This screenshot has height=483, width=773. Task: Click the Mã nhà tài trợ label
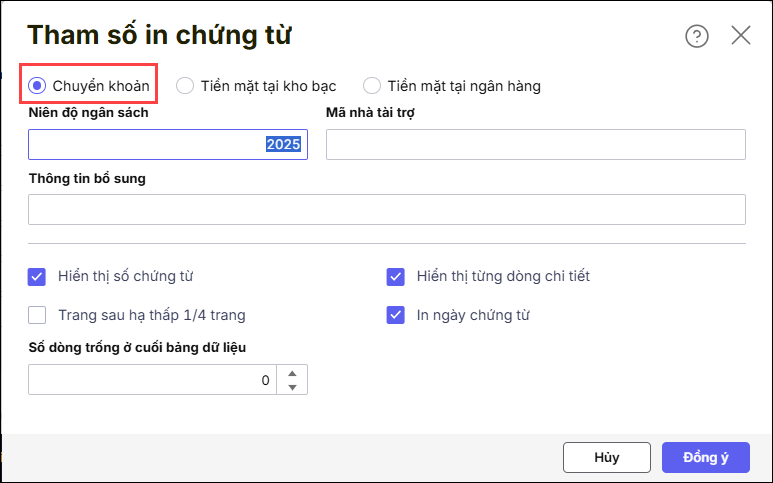click(370, 113)
